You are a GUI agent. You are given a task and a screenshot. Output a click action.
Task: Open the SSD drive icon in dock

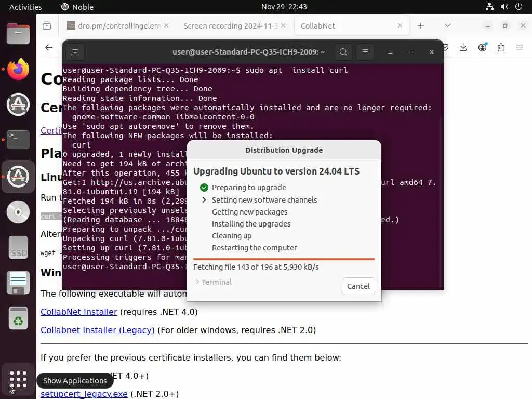coord(18,247)
